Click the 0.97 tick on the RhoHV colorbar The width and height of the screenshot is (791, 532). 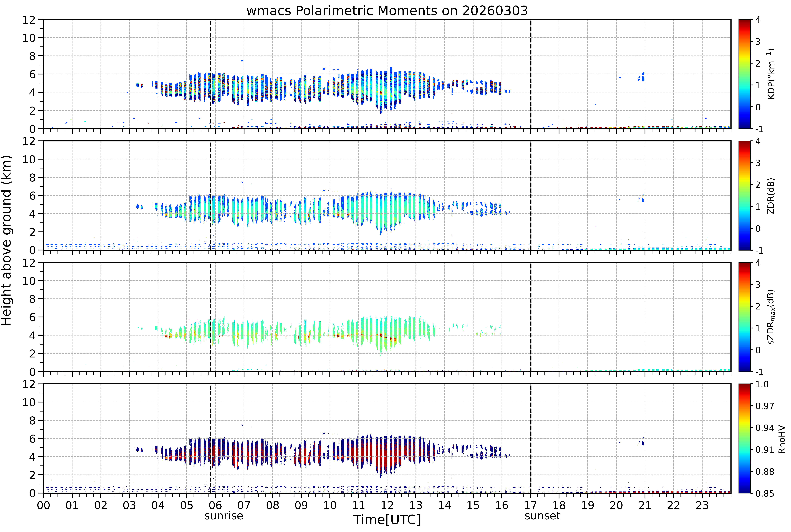tap(765, 406)
